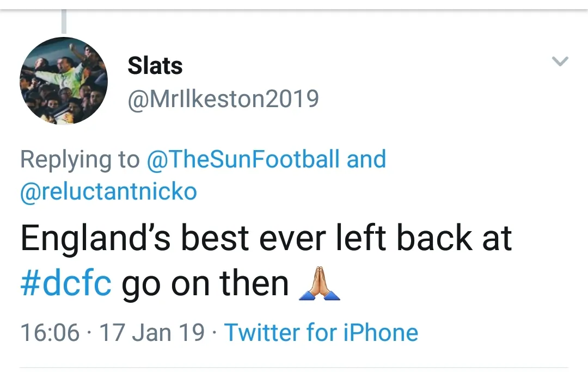Visit the @TheSunFootball profile link
The height and width of the screenshot is (373, 588).
243,159
